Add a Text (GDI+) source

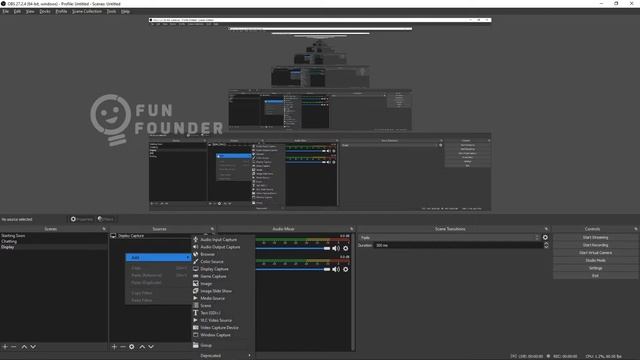tap(210, 313)
